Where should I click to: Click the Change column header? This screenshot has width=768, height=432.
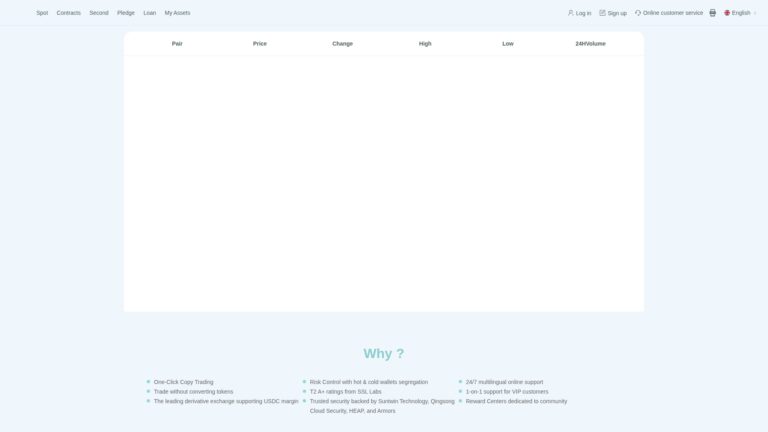[x=342, y=44]
